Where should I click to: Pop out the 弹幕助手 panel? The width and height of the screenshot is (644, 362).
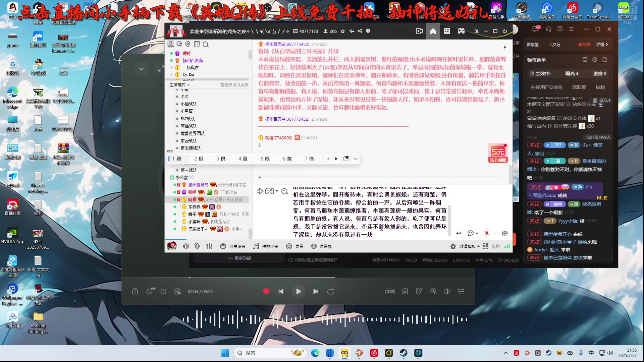click(x=605, y=60)
